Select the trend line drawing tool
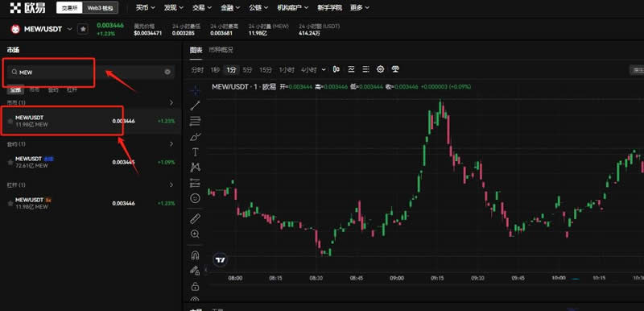 (x=195, y=106)
